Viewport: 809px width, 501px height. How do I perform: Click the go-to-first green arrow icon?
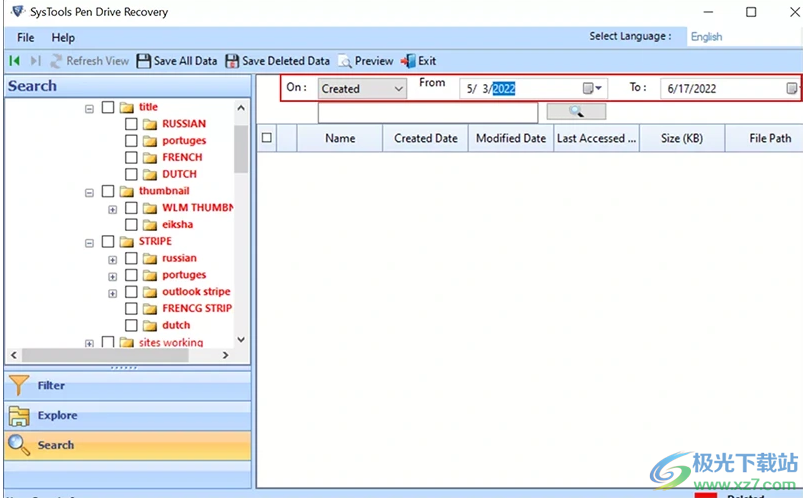(x=14, y=61)
